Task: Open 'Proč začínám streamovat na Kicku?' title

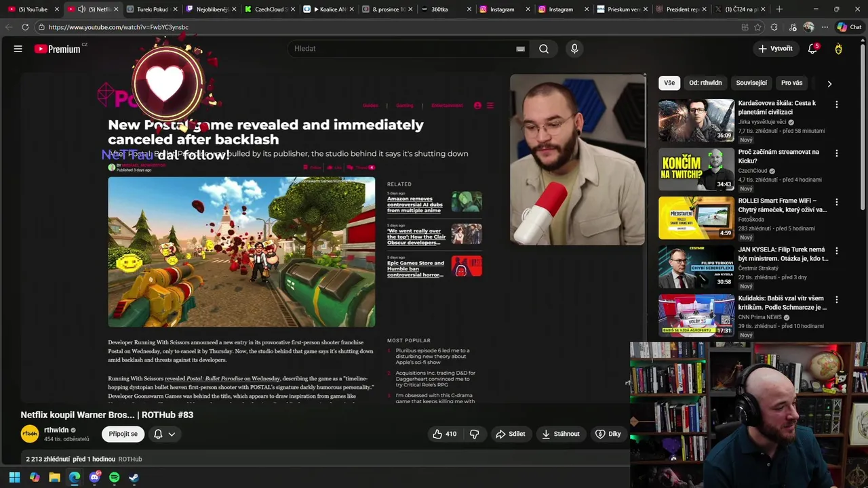Action: [x=778, y=157]
